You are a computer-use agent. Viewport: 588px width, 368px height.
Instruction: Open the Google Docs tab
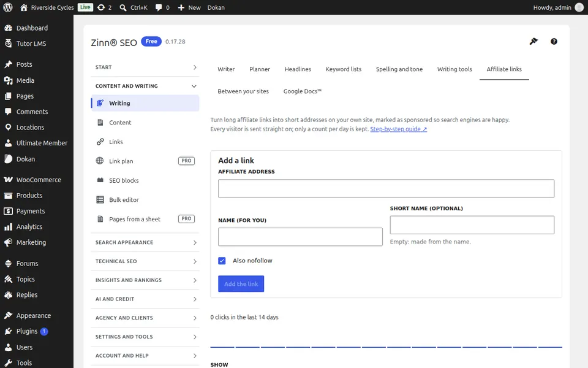(x=302, y=91)
